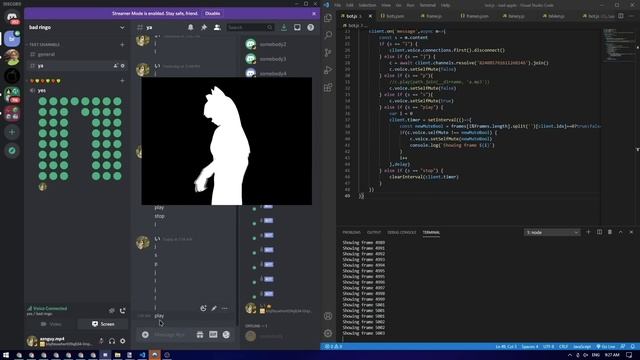The image size is (640, 360).
Task: Open VS Code Extensions view
Action: (x=328, y=88)
